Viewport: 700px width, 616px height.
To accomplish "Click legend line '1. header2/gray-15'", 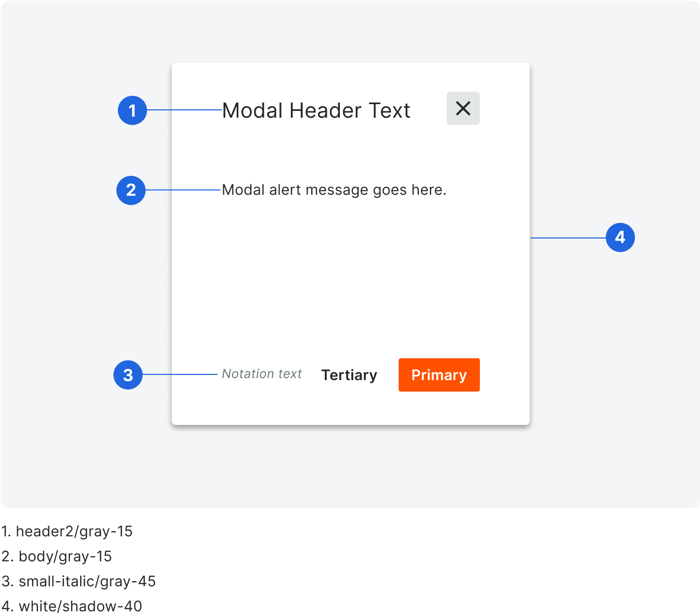I will coord(67,531).
